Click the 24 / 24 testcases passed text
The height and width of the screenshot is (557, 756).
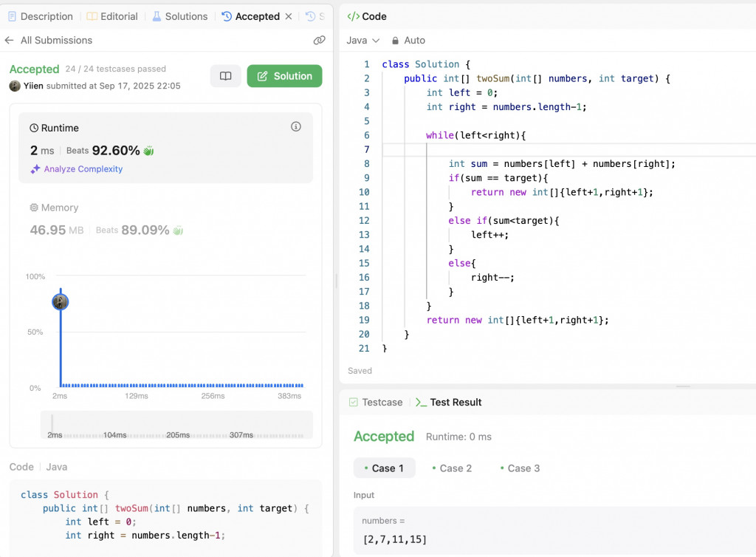point(116,69)
